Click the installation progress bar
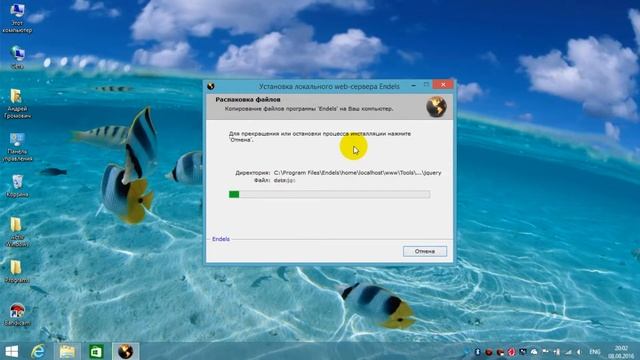This screenshot has height=360, width=640. click(329, 194)
